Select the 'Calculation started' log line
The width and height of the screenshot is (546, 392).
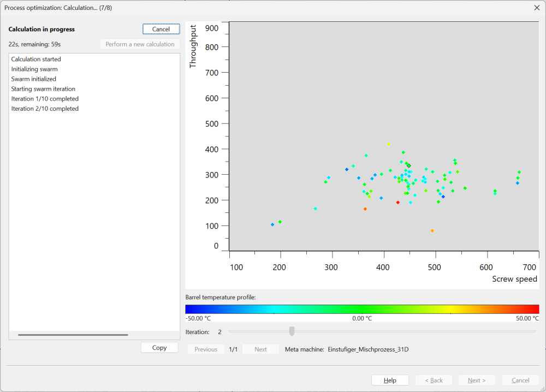coord(36,59)
